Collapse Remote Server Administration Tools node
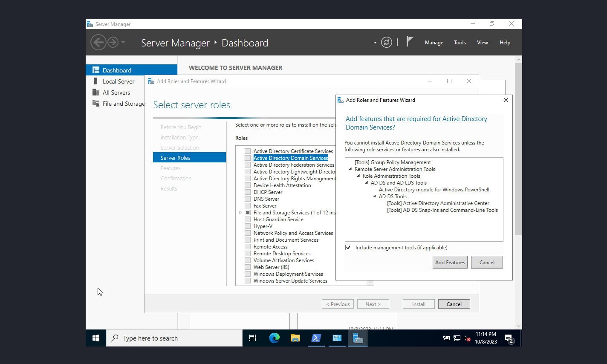 pyautogui.click(x=350, y=169)
